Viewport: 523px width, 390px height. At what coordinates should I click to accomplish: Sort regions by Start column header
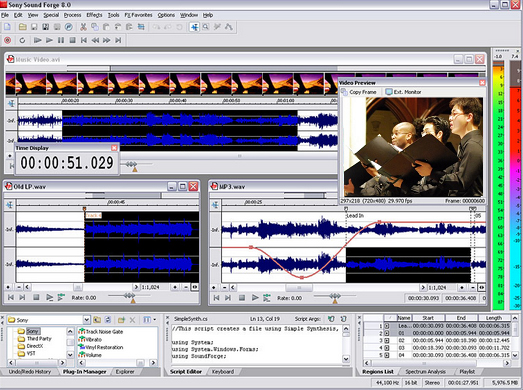[x=428, y=318]
